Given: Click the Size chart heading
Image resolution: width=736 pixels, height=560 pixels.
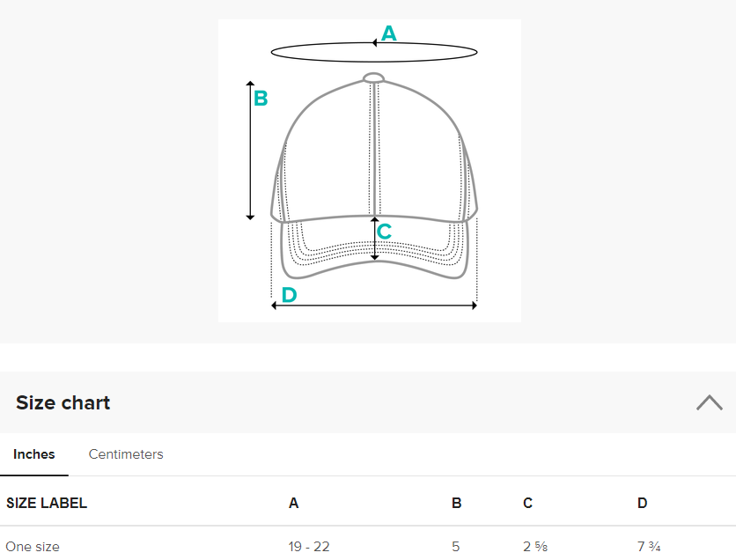Looking at the screenshot, I should pos(63,402).
